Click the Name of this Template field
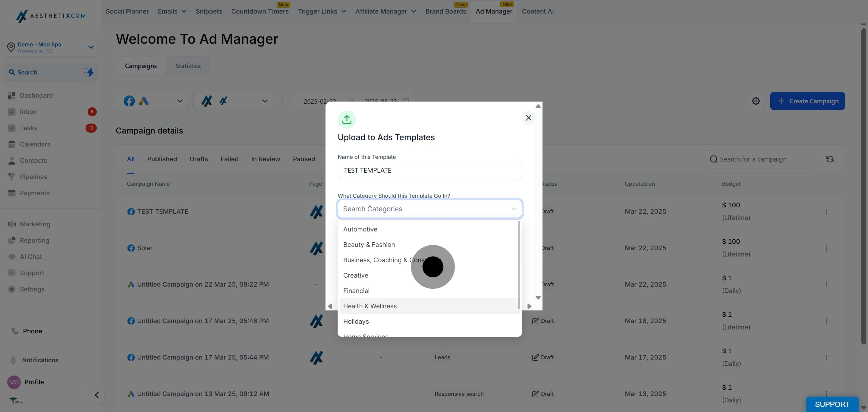Image resolution: width=868 pixels, height=412 pixels. tap(429, 170)
